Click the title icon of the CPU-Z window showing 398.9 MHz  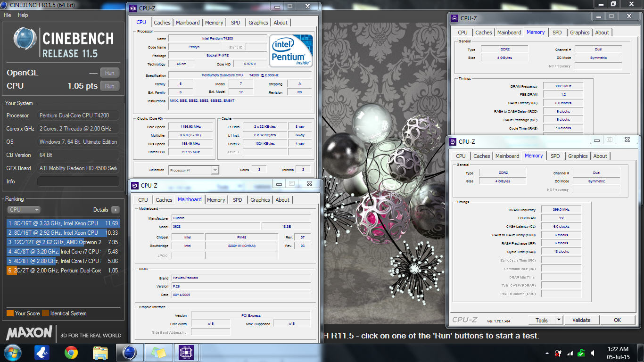tap(455, 18)
